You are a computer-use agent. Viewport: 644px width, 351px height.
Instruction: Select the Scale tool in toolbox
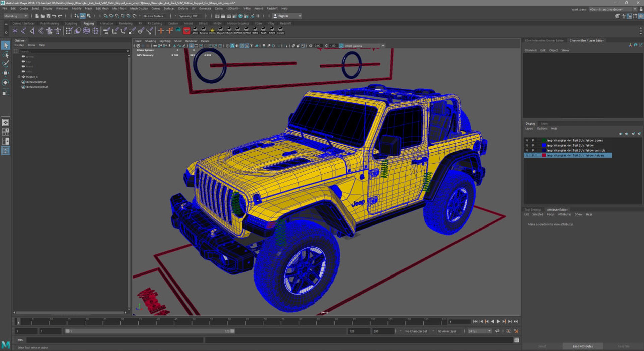(x=6, y=92)
